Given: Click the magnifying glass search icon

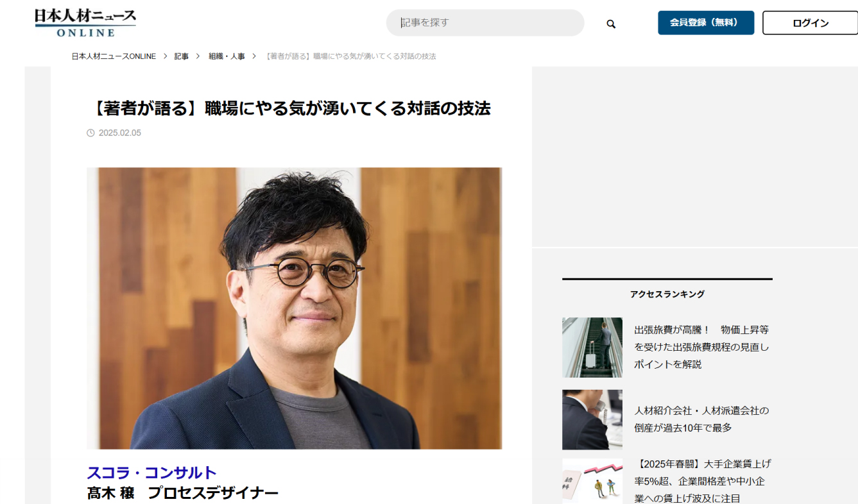Looking at the screenshot, I should tap(611, 24).
